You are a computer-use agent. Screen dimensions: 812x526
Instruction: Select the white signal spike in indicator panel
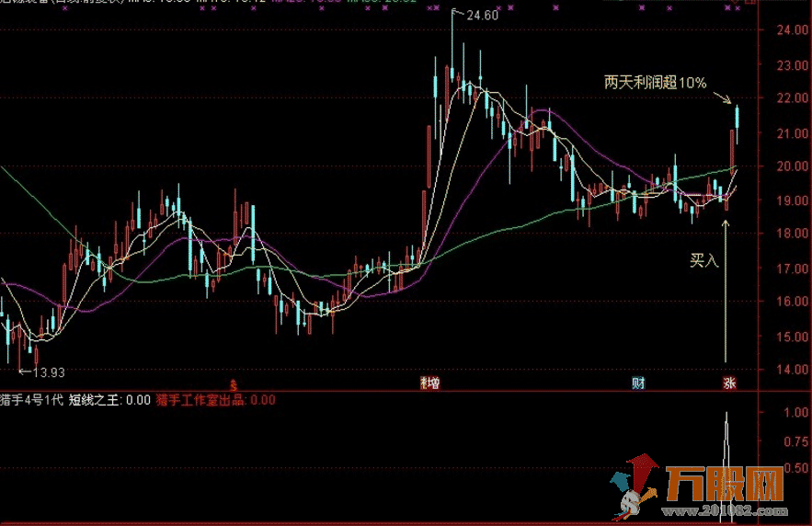click(x=726, y=467)
